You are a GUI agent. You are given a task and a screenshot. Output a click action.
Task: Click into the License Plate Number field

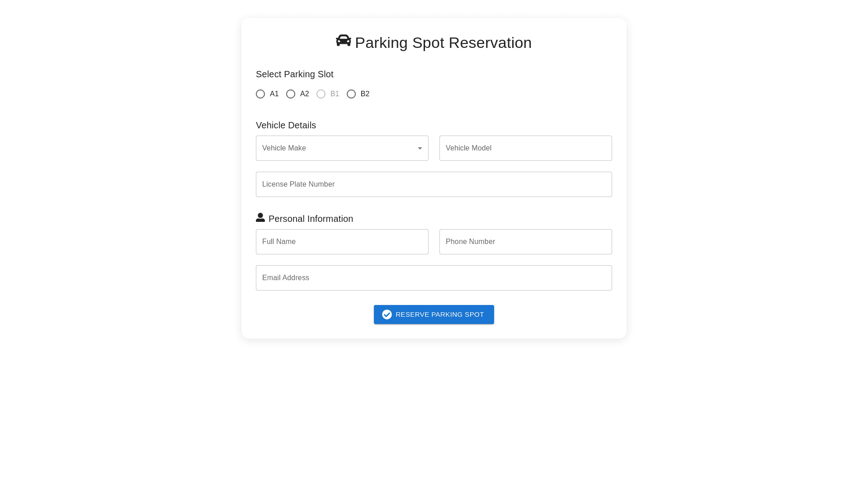(x=434, y=184)
